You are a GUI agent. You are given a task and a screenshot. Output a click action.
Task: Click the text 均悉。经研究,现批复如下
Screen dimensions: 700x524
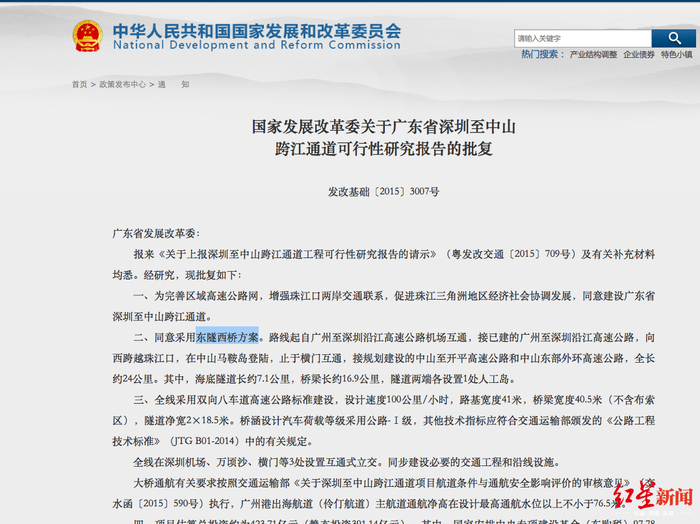[174, 275]
